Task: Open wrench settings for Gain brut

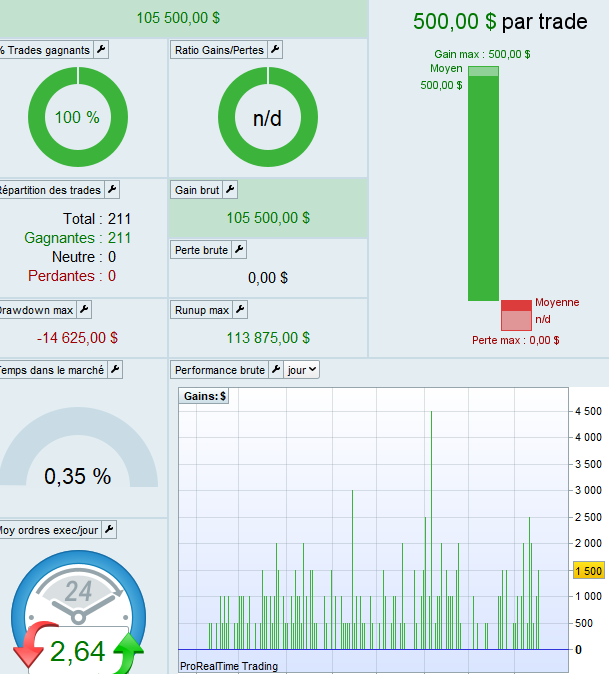Action: point(230,190)
